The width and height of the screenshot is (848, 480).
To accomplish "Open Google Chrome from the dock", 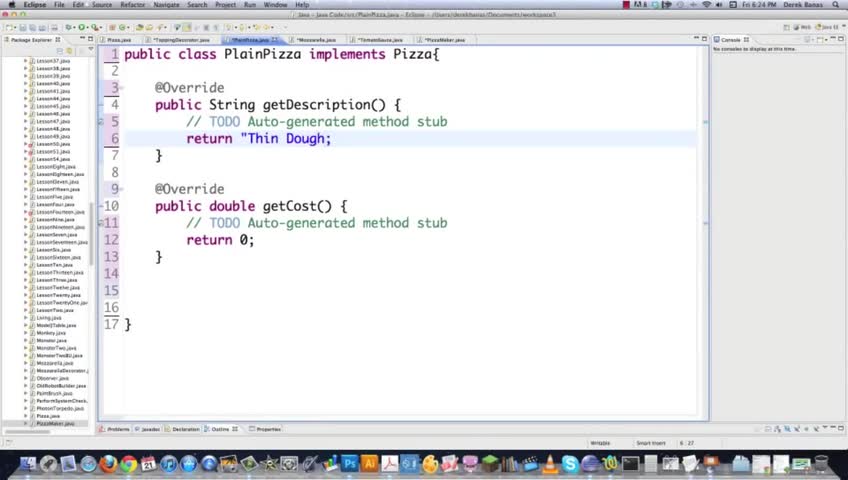I will (128, 463).
